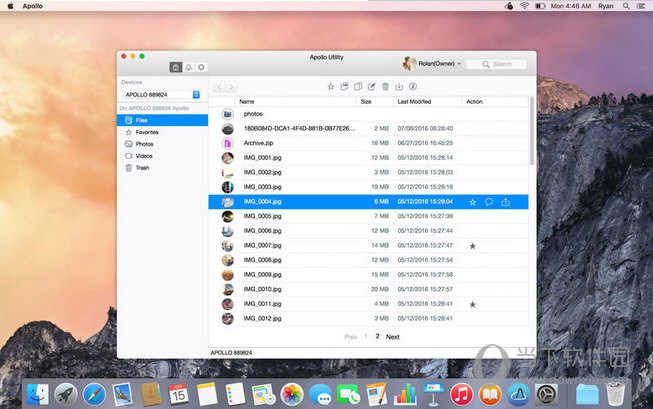Click the download toolbar icon

tap(399, 87)
